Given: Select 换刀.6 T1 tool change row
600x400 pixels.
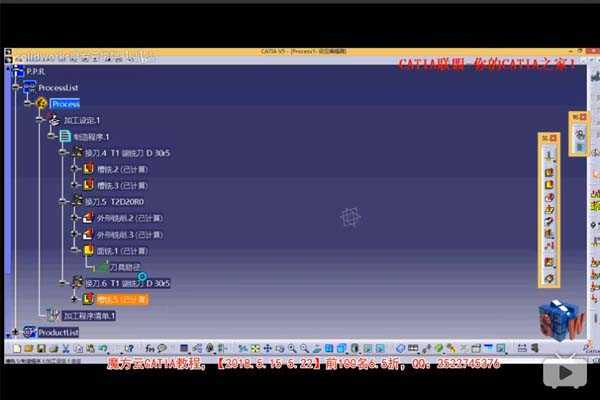Looking at the screenshot, I should point(127,283).
